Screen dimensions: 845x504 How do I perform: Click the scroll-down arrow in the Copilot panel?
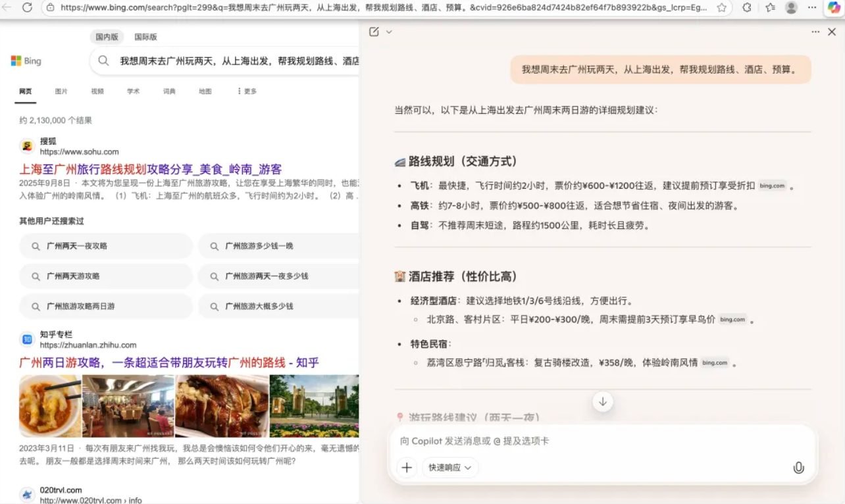[603, 401]
